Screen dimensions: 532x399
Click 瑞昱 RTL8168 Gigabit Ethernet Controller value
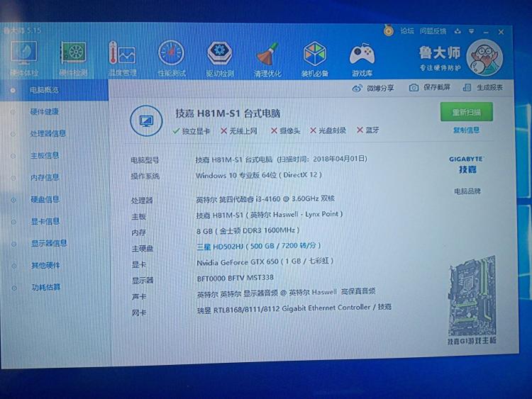[294, 309]
